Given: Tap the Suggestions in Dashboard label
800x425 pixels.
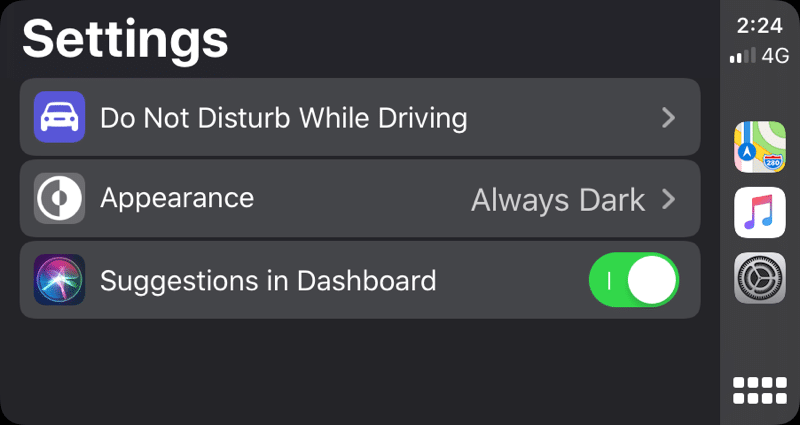Looking at the screenshot, I should (x=268, y=279).
